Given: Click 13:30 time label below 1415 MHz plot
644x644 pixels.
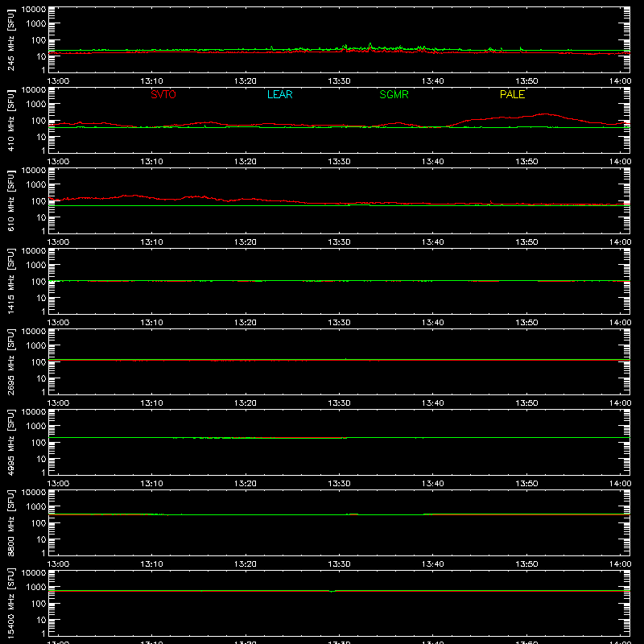Looking at the screenshot, I should click(x=339, y=323).
